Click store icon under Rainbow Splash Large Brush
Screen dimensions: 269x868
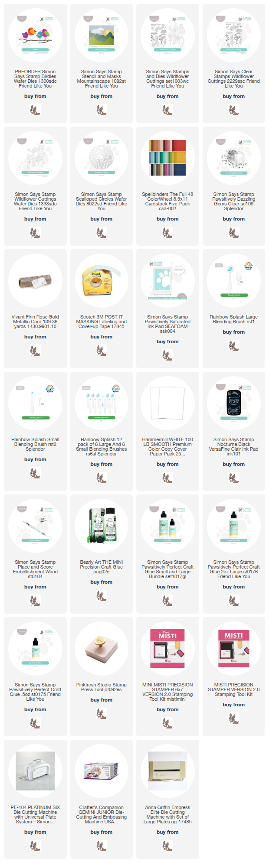tap(234, 346)
